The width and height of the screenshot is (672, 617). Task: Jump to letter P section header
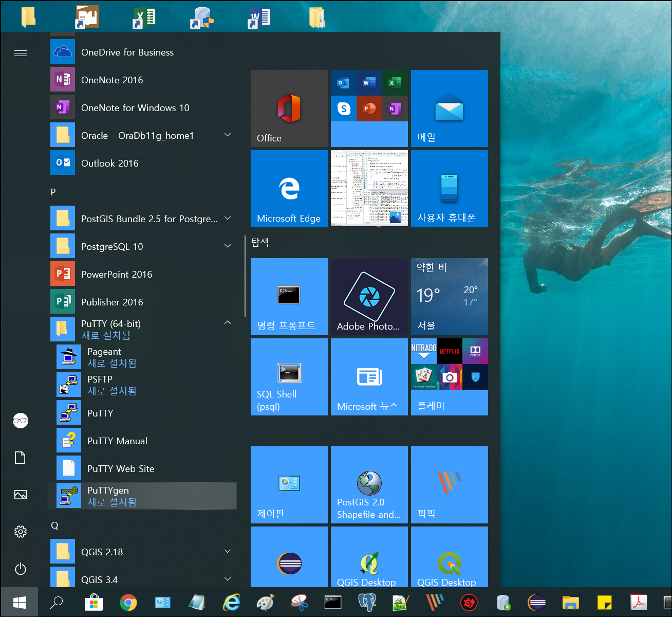point(53,192)
